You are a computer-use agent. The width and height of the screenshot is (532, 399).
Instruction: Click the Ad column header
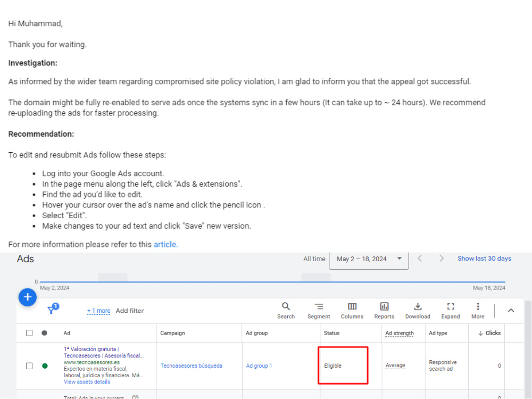pos(67,333)
